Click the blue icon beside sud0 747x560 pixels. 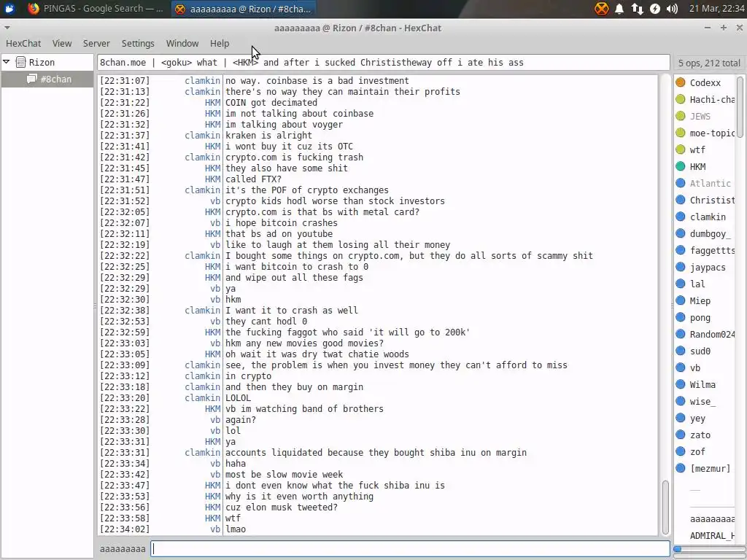[x=681, y=351]
